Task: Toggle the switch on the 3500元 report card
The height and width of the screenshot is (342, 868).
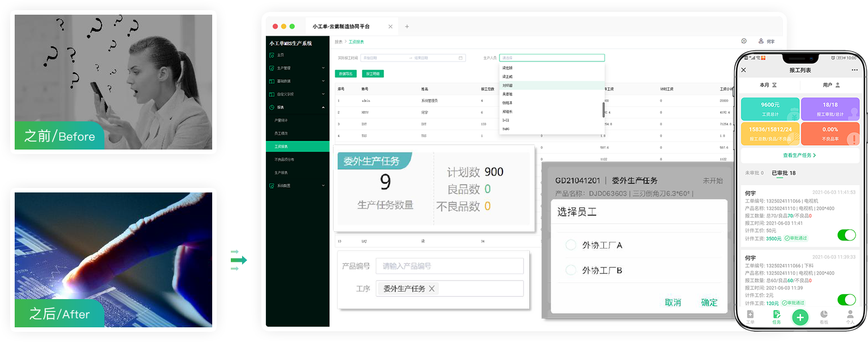Action: click(846, 235)
